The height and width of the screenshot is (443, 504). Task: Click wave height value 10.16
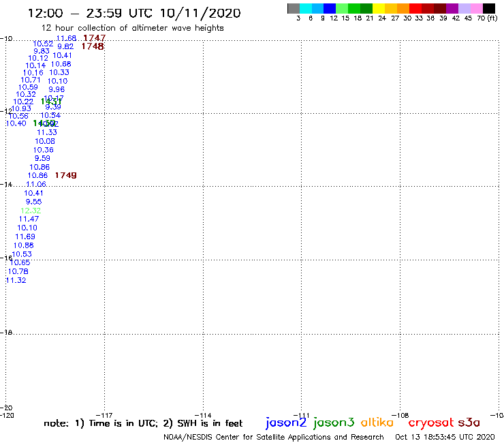point(33,73)
